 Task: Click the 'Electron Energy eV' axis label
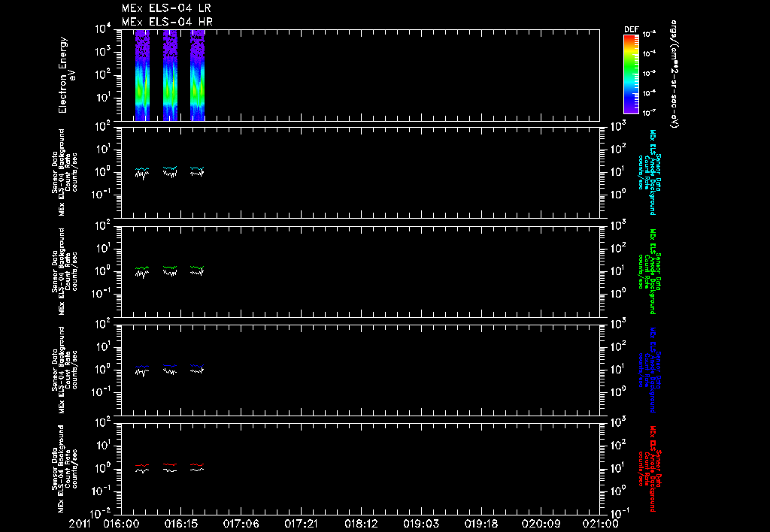click(66, 75)
